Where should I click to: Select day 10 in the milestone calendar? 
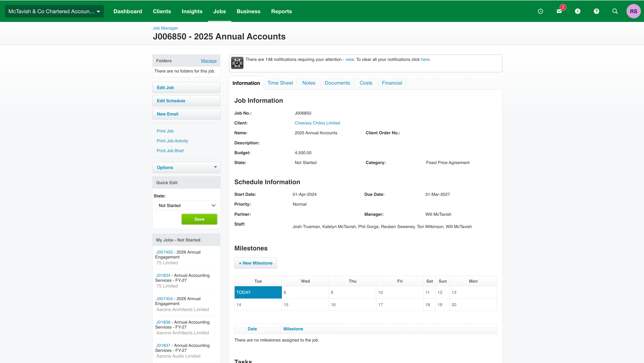[x=400, y=292]
